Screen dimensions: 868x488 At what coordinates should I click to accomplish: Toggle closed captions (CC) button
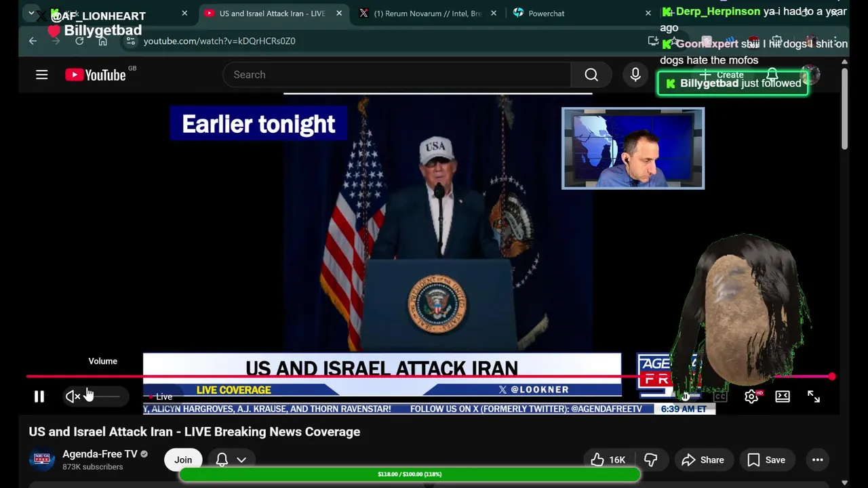[720, 396]
